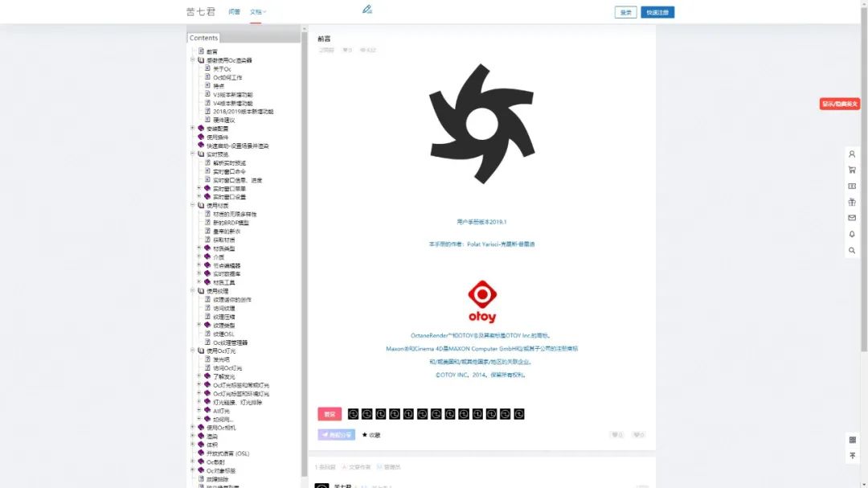Click the 苦七君 site logo
868x488 pixels.
tap(200, 11)
